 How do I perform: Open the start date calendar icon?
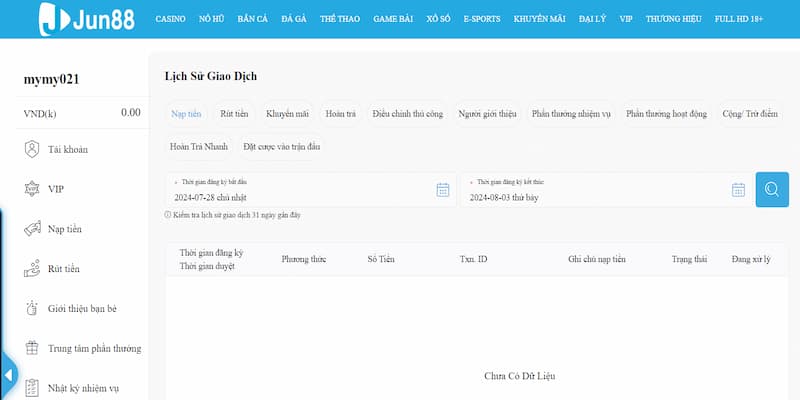point(442,190)
